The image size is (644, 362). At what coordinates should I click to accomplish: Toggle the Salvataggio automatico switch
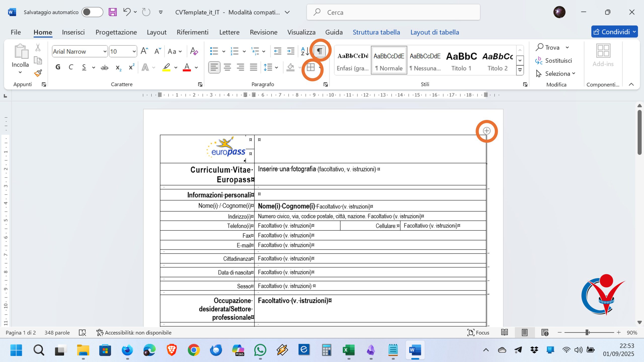point(92,12)
